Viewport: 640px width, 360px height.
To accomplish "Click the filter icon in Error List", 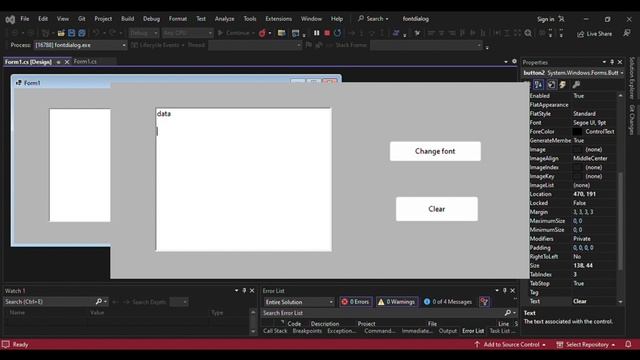I will pos(484,302).
